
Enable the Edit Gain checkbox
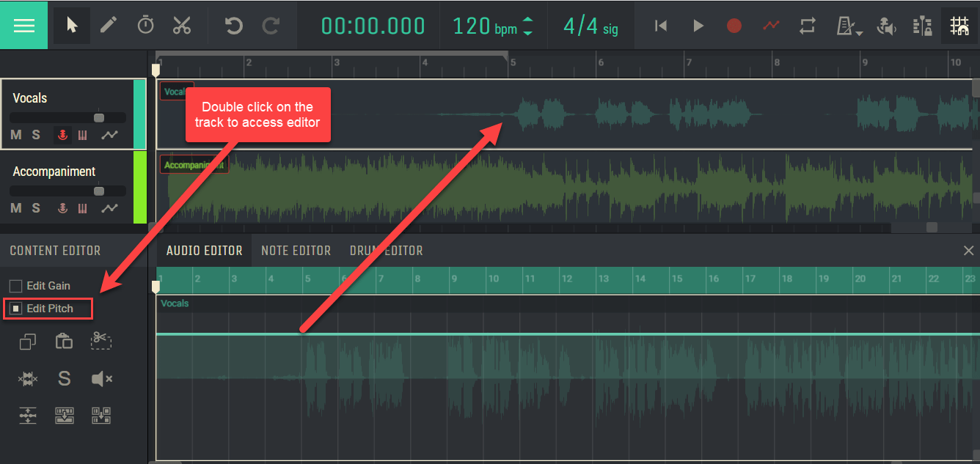(15, 285)
